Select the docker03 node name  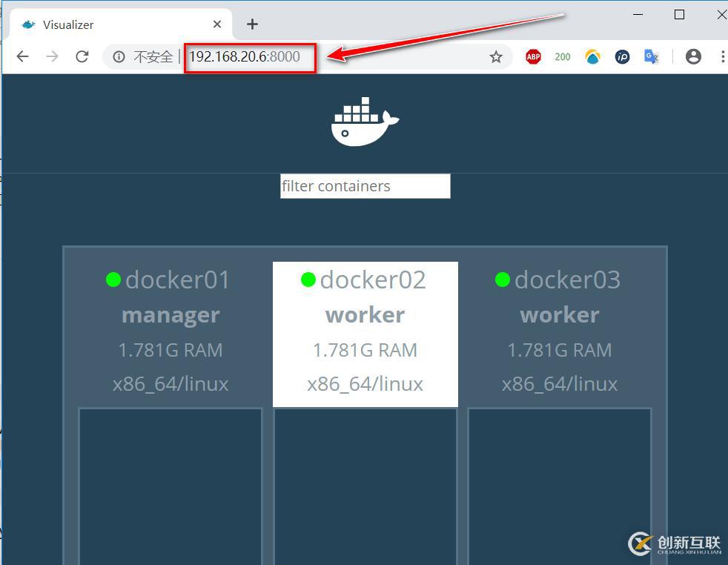click(x=567, y=280)
